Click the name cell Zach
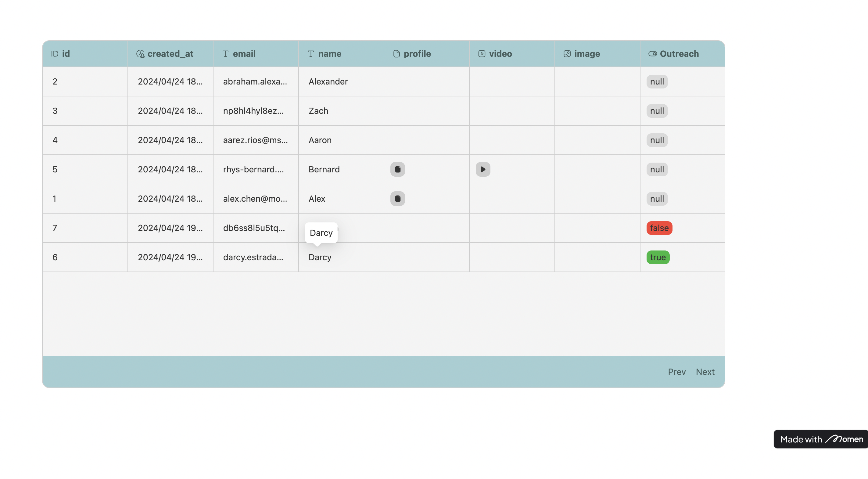This screenshot has width=868, height=479. click(x=341, y=111)
